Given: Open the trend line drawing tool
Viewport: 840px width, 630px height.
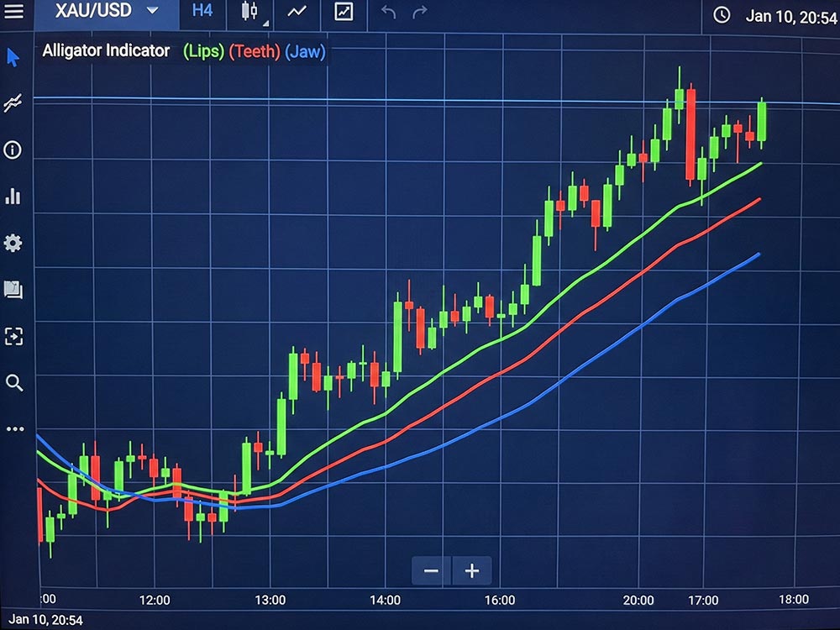Looking at the screenshot, I should [11, 102].
